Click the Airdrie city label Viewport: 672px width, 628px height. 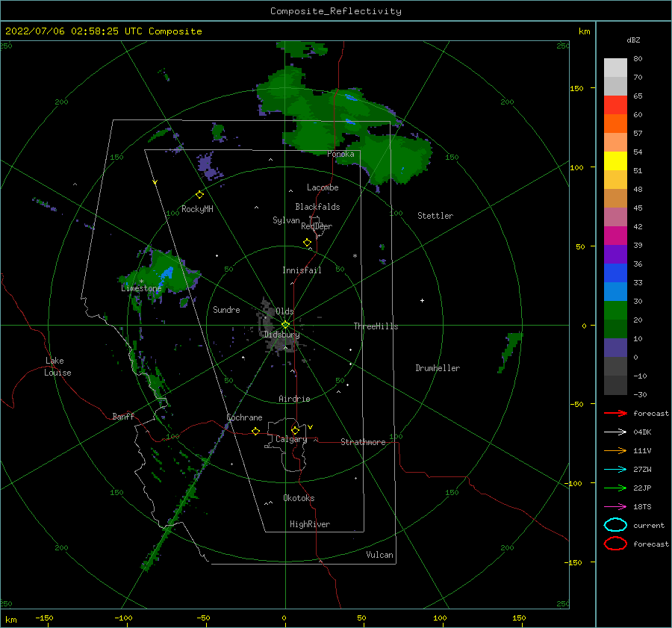294,399
